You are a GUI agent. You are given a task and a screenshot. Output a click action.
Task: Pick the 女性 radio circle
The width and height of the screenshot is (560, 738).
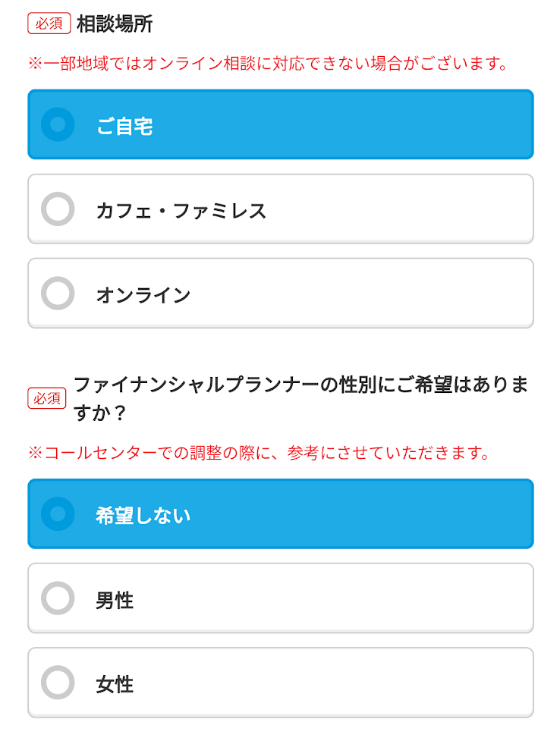coord(58,683)
